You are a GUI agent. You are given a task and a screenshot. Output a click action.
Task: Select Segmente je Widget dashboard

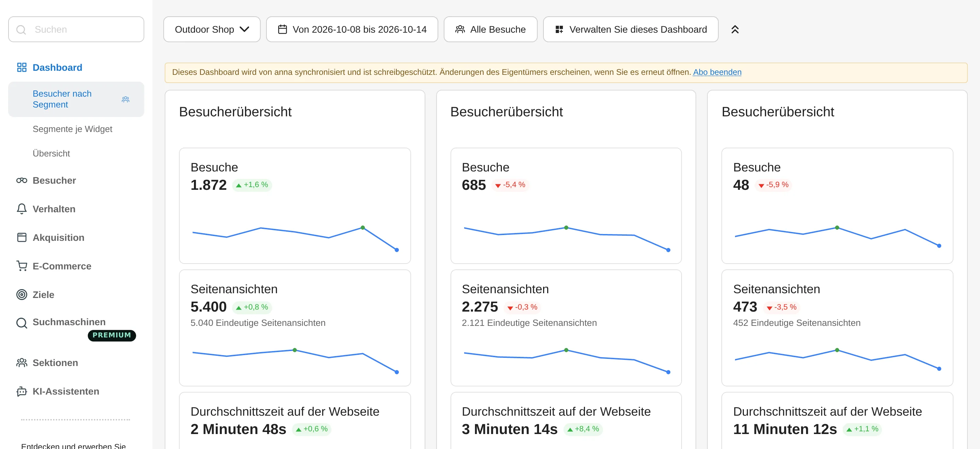[72, 129]
